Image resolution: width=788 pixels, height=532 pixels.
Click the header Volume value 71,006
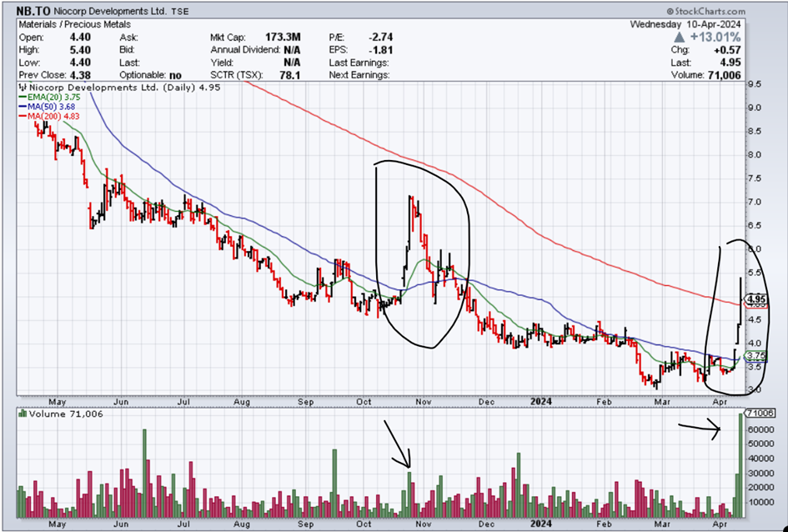pos(725,75)
